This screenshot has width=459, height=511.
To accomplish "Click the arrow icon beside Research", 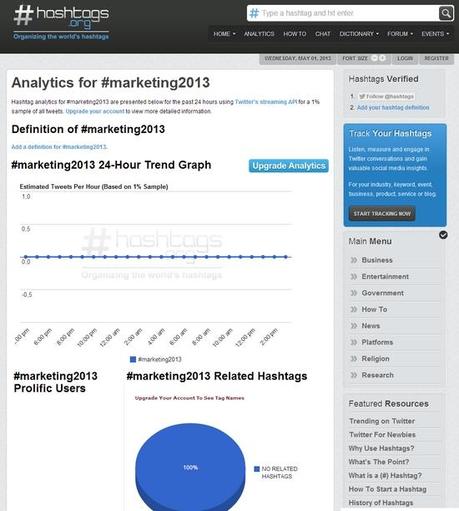I will (x=354, y=375).
